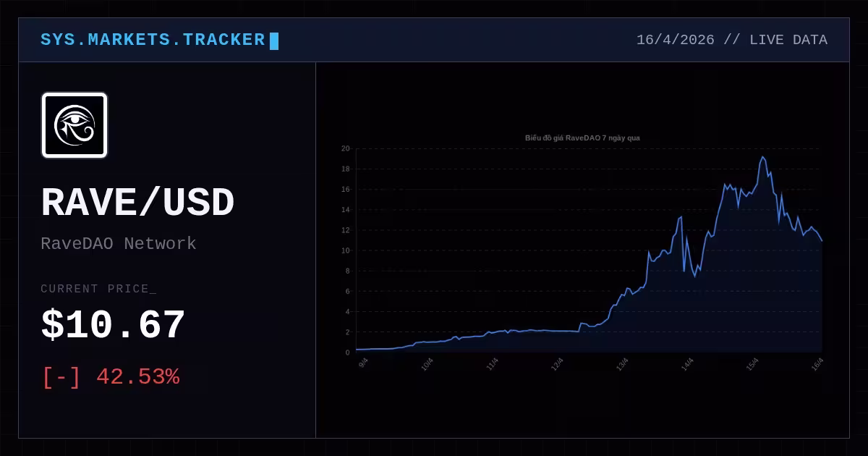
Task: Click the 14/4 date on x-axis
Action: 687,364
